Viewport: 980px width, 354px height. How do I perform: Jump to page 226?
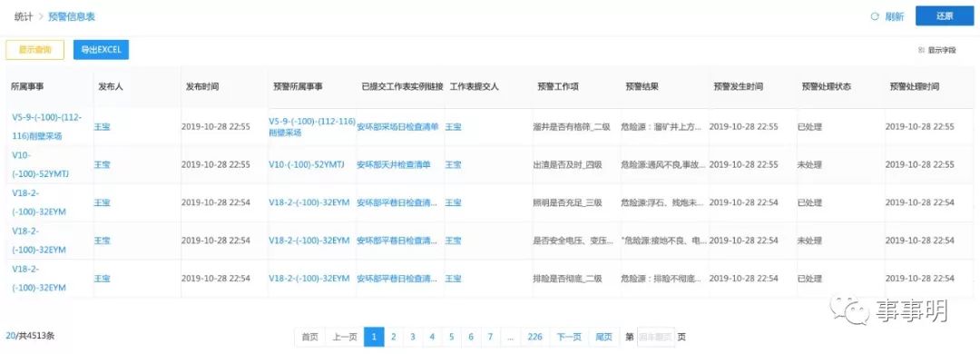point(535,337)
